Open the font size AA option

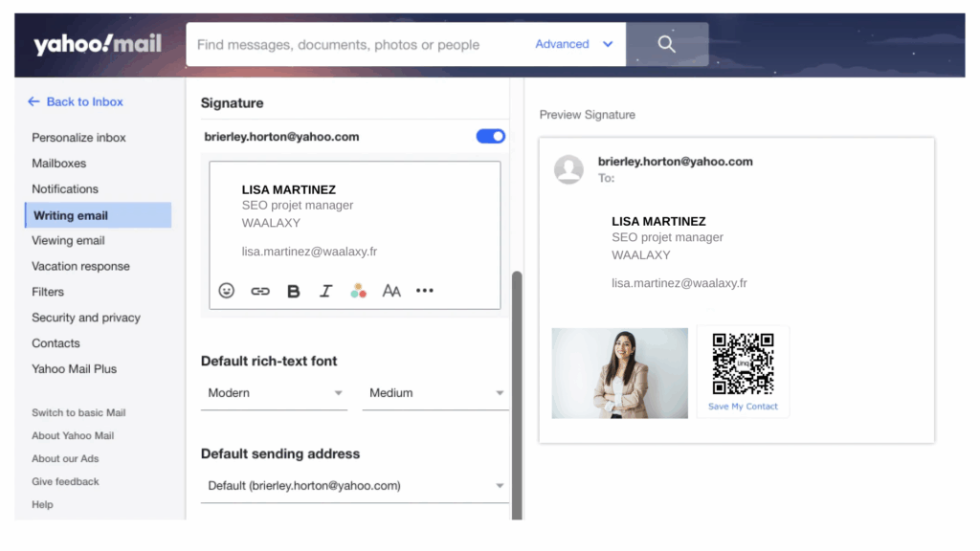[x=390, y=290]
